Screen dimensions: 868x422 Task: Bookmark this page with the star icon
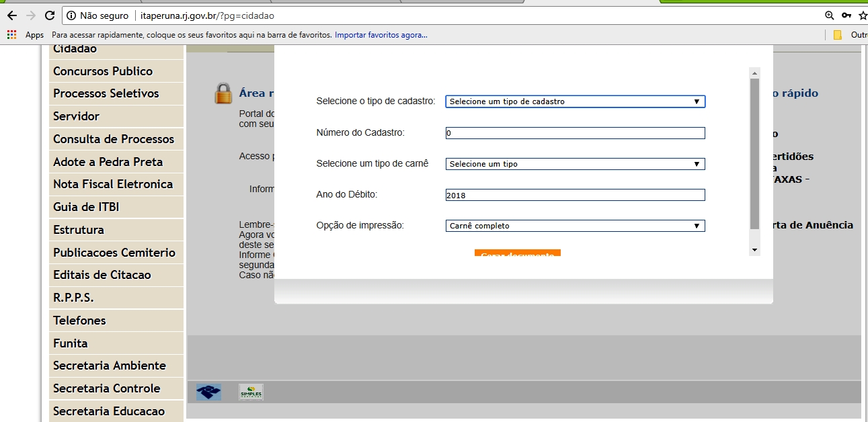pyautogui.click(x=862, y=15)
